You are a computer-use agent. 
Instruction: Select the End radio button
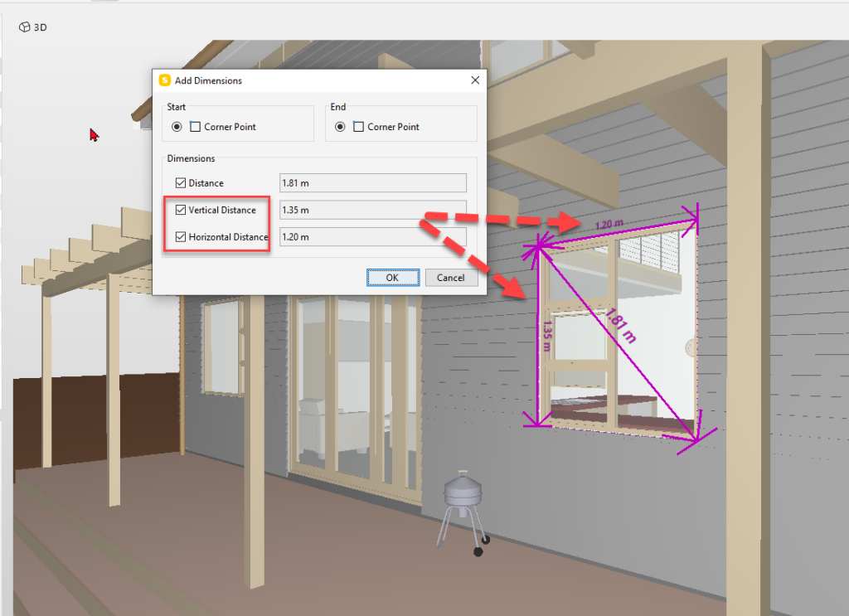coord(340,127)
